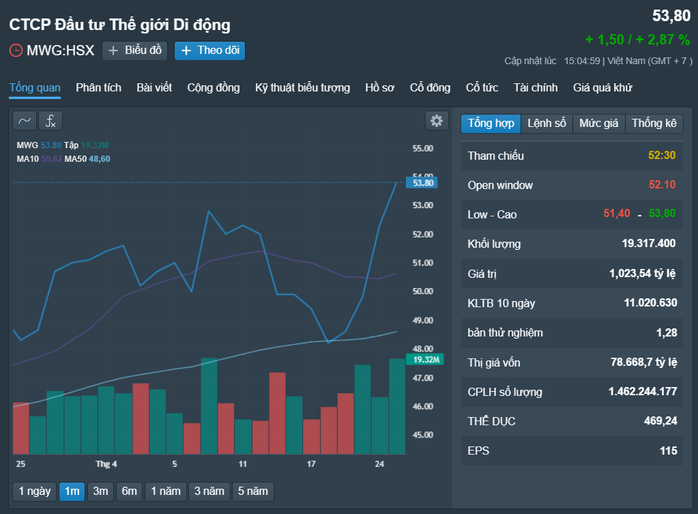Open the Cổ đông tab
Image resolution: width=698 pixels, height=514 pixels.
pyautogui.click(x=430, y=88)
